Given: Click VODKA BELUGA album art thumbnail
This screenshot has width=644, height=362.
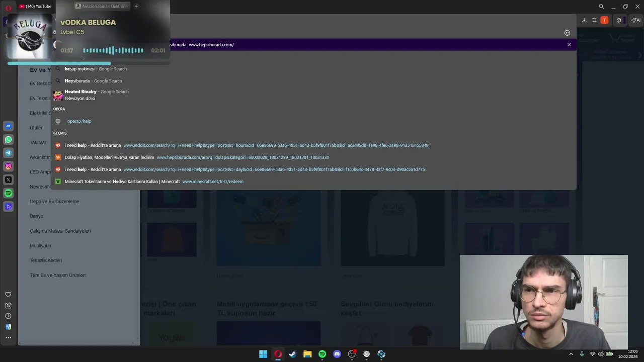Looking at the screenshot, I should point(29,36).
